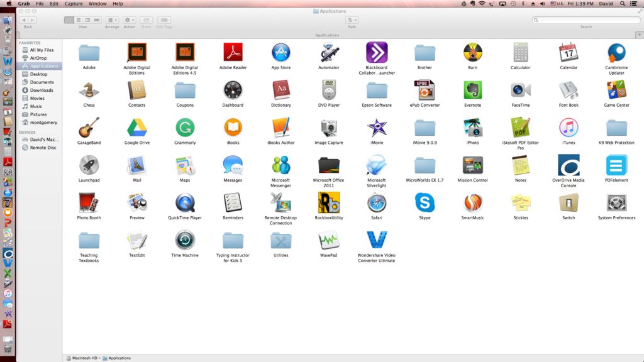Image resolution: width=644 pixels, height=362 pixels.
Task: Enable Cover Flow view mode
Action: (x=96, y=20)
